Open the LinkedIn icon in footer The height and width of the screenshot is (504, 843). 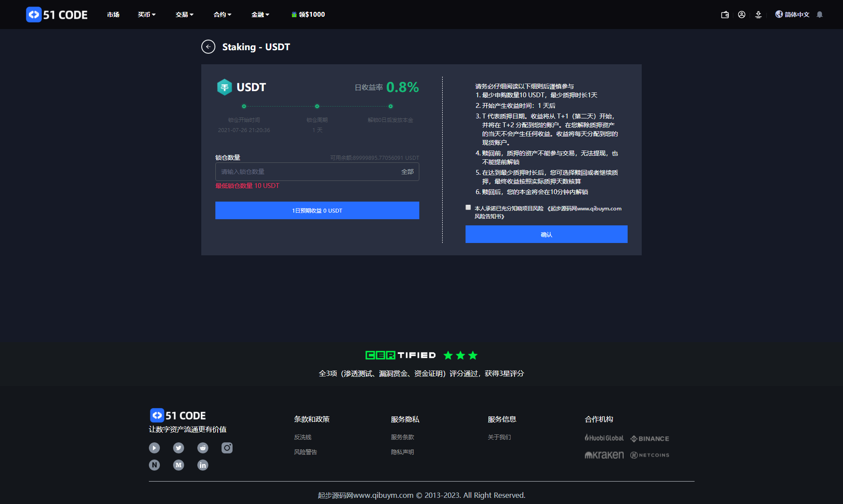point(203,465)
